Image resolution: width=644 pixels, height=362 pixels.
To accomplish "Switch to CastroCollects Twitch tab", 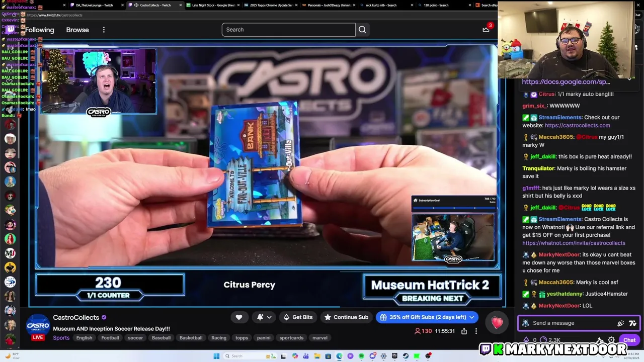I will 155,5.
